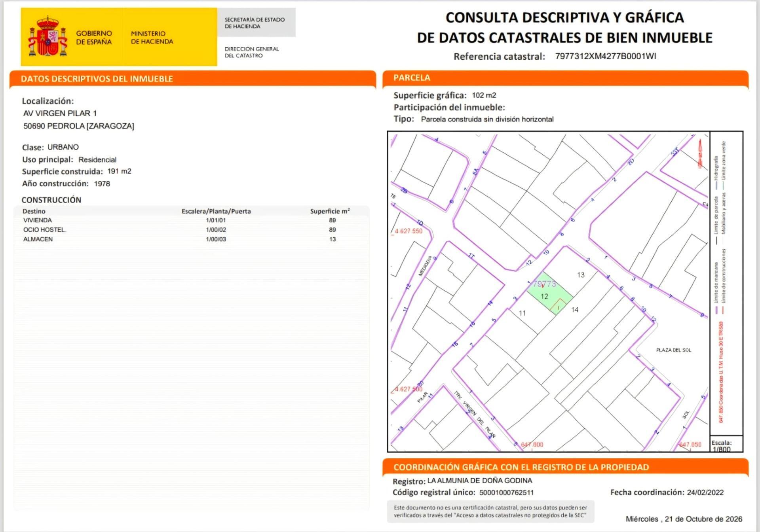Select the ALMACEN row
760x532 pixels.
(x=192, y=239)
